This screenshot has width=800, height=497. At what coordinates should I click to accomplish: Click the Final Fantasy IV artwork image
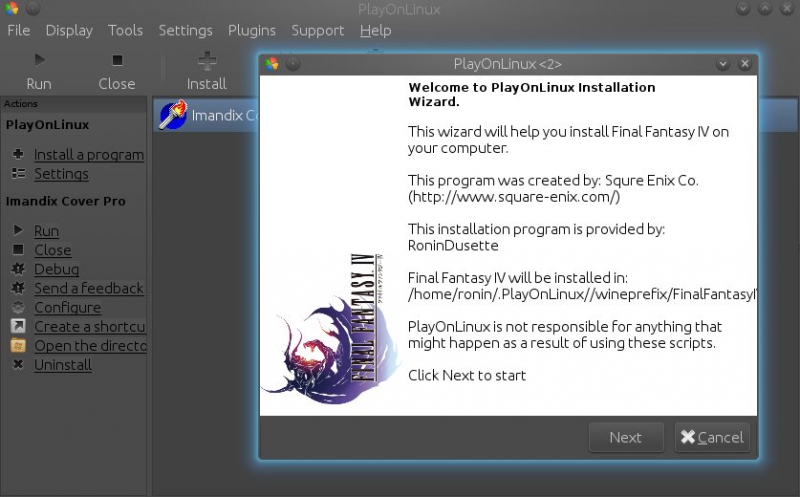pos(330,329)
